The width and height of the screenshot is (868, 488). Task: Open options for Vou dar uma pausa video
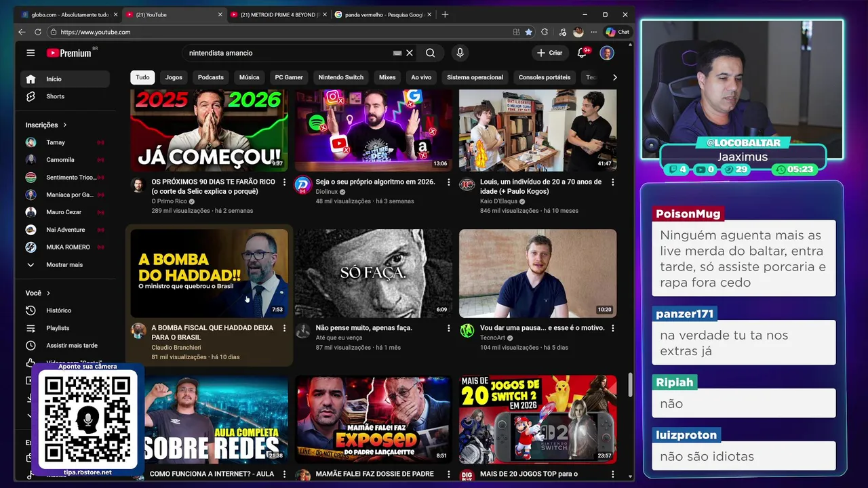click(x=613, y=328)
